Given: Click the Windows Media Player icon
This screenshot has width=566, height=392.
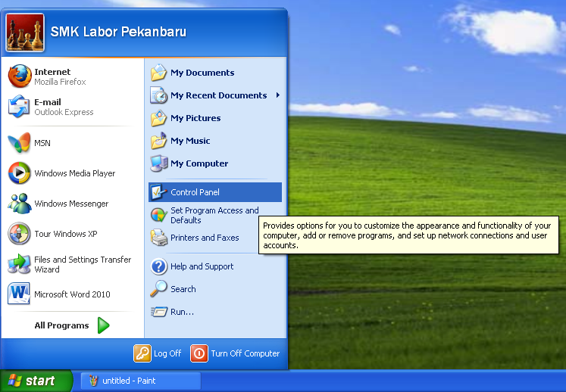Looking at the screenshot, I should coord(19,173).
